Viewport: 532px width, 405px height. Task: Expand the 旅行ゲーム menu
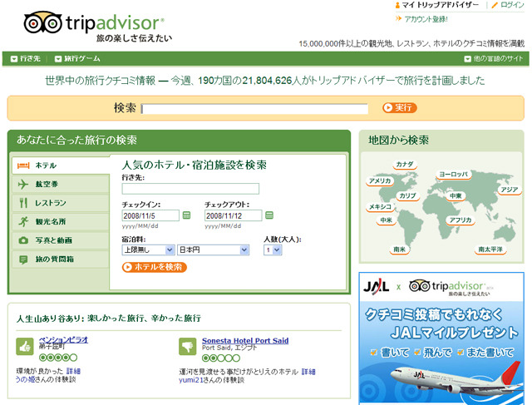pos(77,59)
